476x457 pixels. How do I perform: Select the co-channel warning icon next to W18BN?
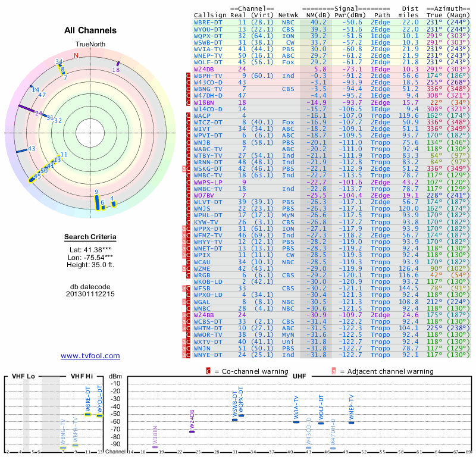189,102
